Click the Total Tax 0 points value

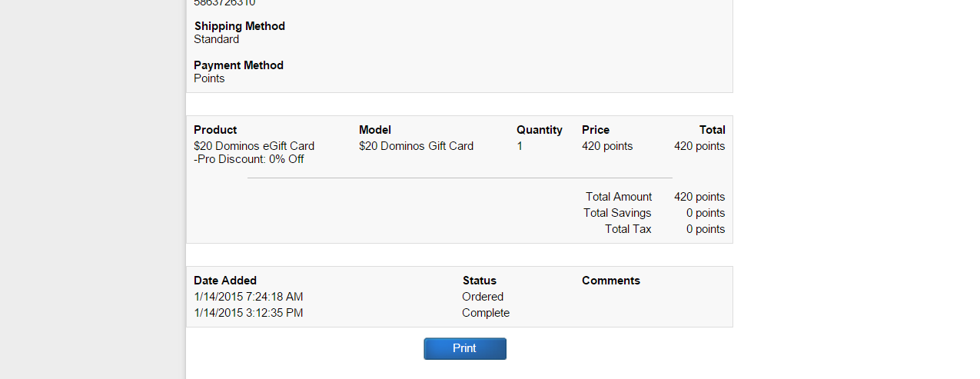pos(706,229)
